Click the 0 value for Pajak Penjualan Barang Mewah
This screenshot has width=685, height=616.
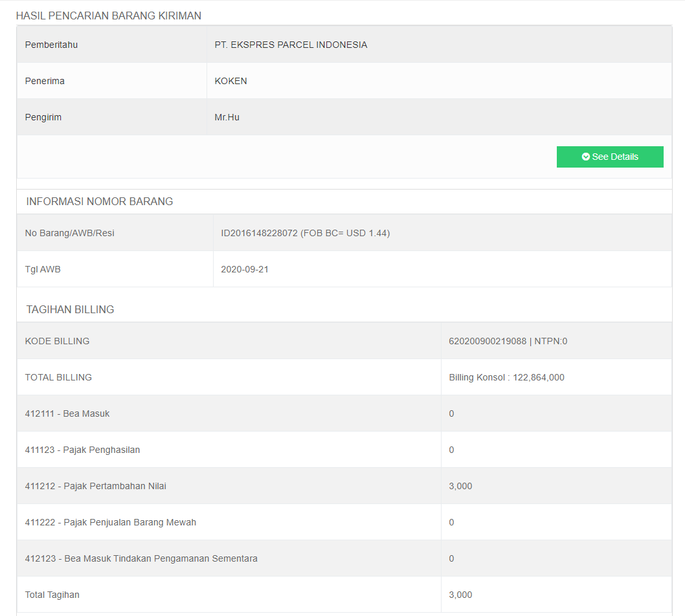point(451,523)
